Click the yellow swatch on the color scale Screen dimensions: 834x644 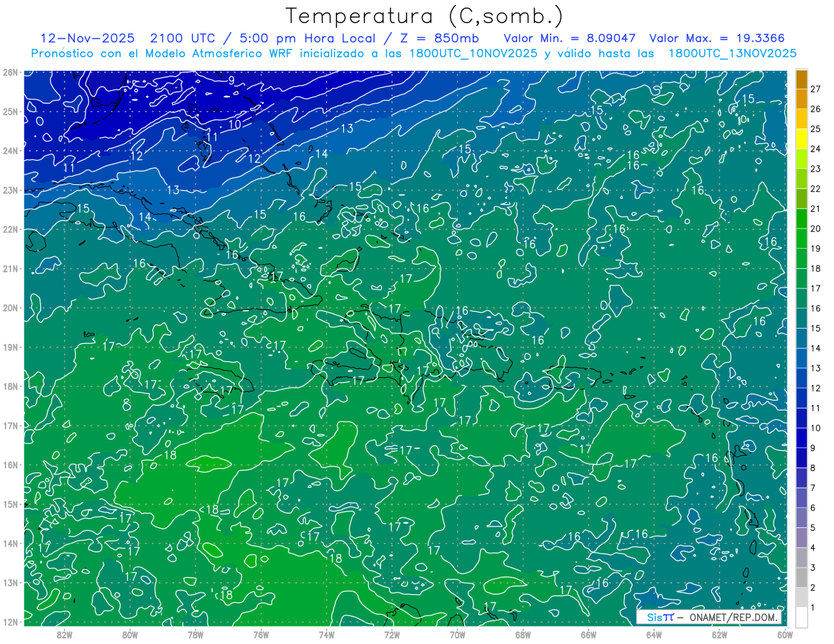pos(801,139)
